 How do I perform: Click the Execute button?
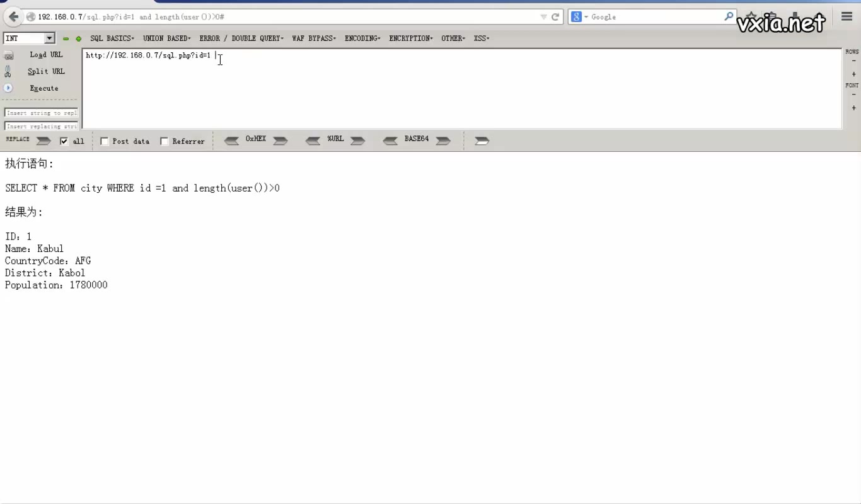(44, 88)
